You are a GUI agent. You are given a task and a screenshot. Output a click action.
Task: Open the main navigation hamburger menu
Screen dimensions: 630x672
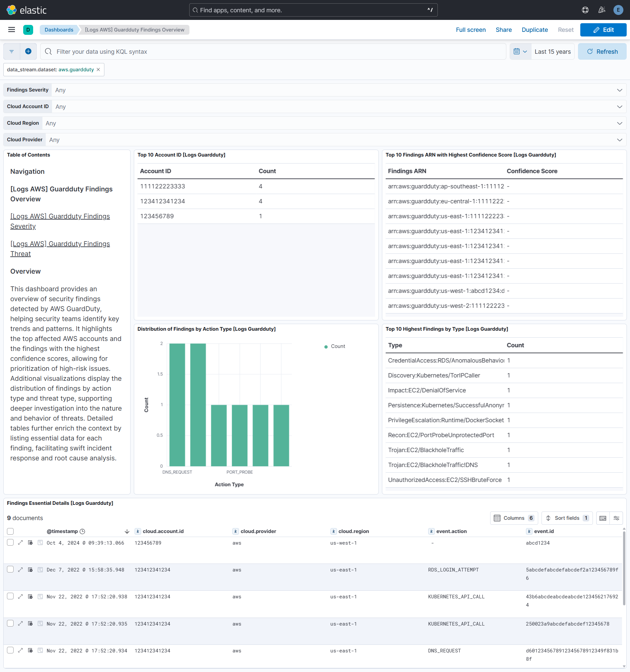[x=11, y=30]
